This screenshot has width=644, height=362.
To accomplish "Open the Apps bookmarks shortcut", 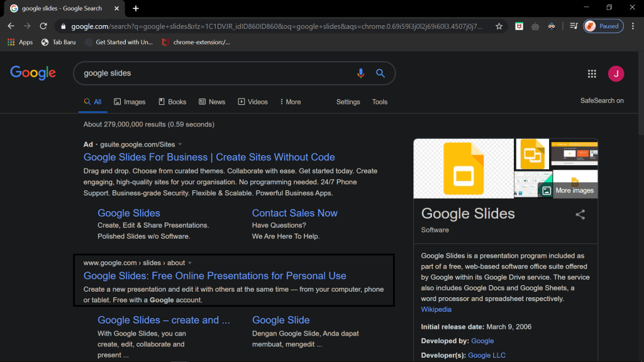I will tap(20, 42).
